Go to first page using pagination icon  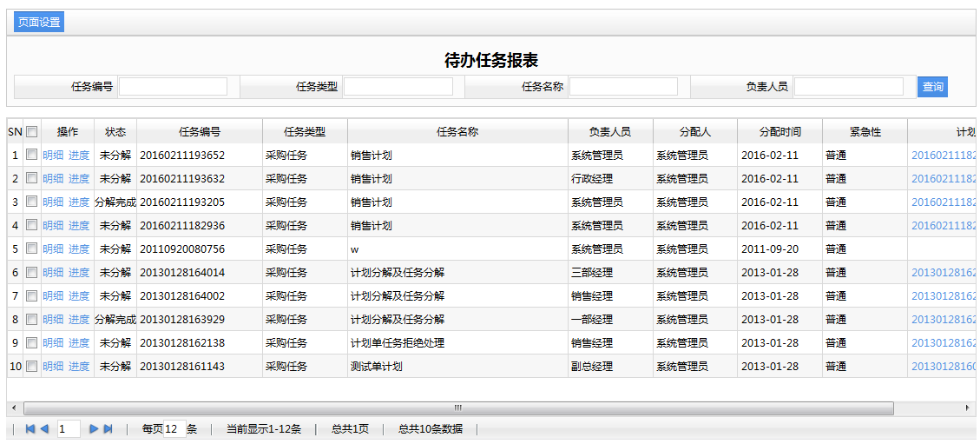[x=30, y=429]
